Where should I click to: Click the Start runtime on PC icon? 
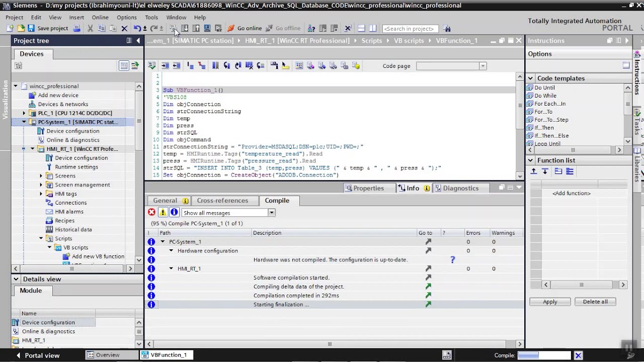218,28
